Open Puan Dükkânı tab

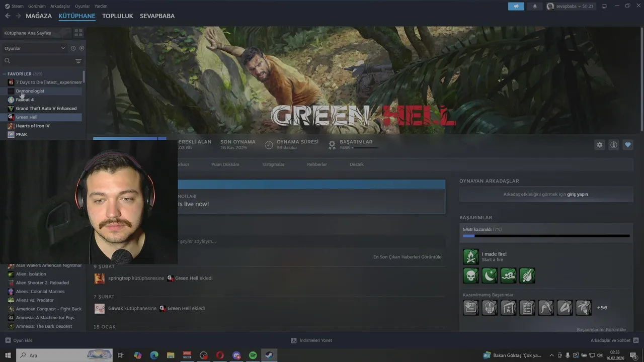click(225, 164)
